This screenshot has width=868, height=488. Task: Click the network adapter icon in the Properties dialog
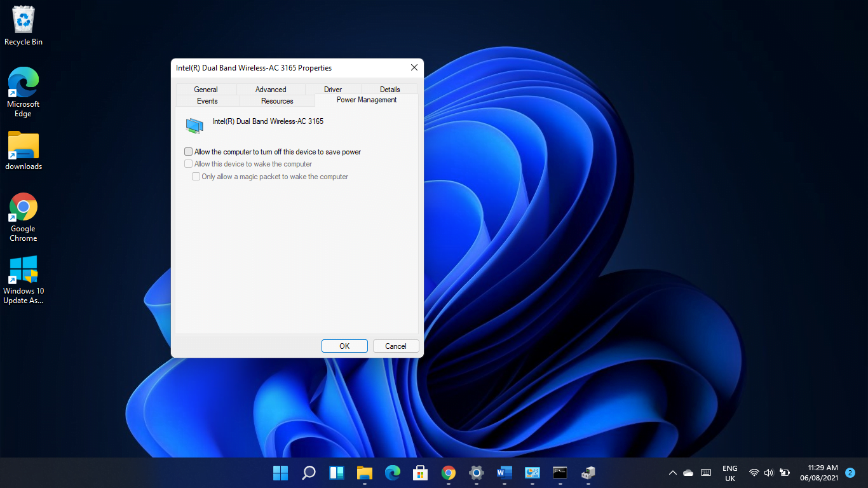(x=194, y=125)
